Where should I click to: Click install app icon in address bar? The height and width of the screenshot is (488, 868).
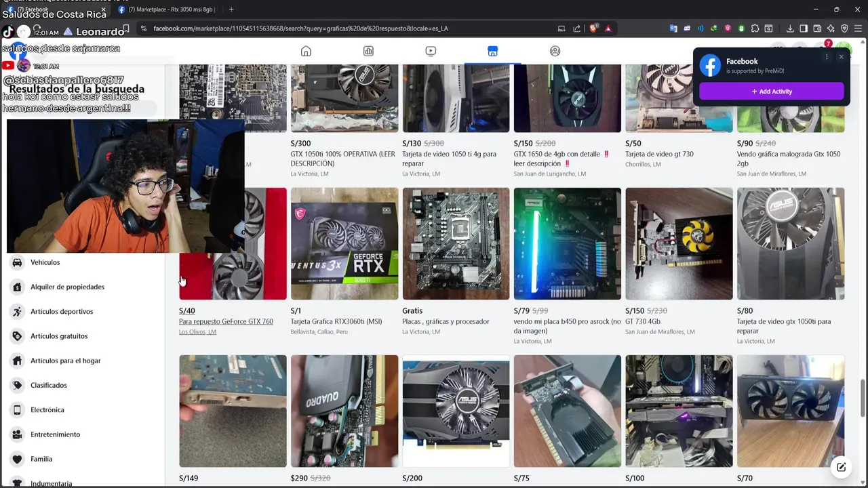(561, 28)
